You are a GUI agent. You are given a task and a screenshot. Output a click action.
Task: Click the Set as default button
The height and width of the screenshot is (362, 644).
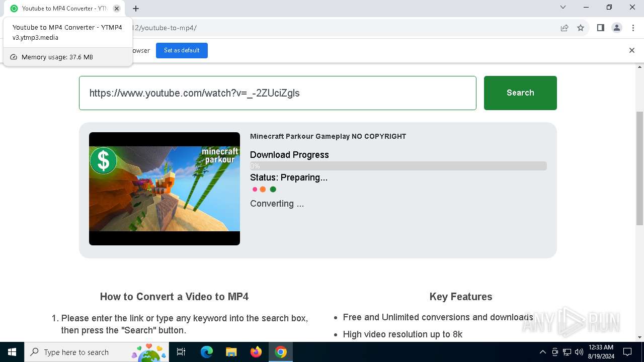click(182, 50)
